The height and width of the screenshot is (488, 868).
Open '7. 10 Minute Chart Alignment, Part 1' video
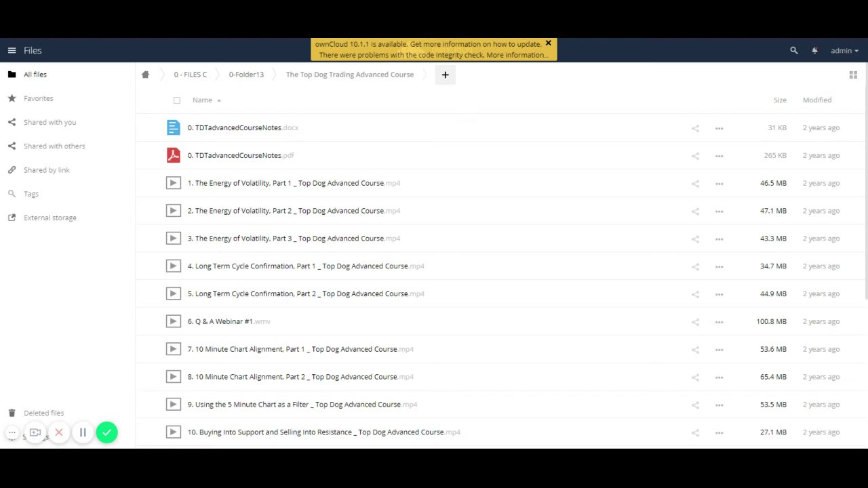pyautogui.click(x=300, y=349)
